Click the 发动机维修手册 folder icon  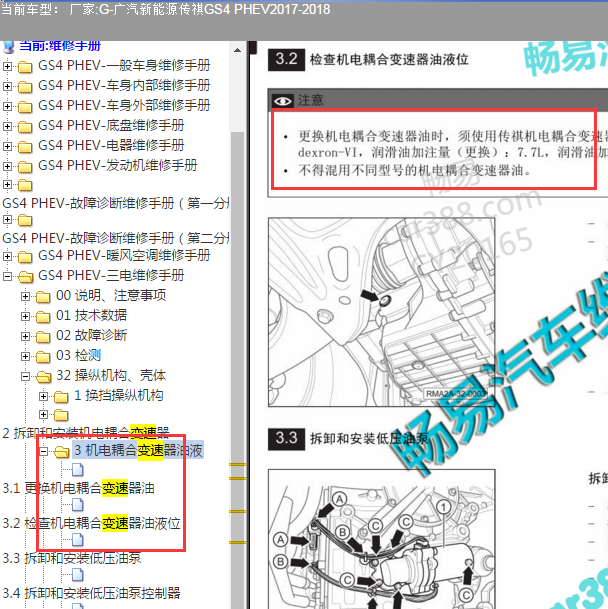point(25,167)
